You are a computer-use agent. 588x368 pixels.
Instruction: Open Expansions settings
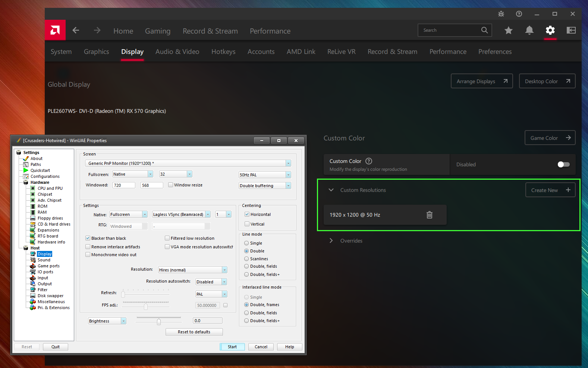pos(48,230)
